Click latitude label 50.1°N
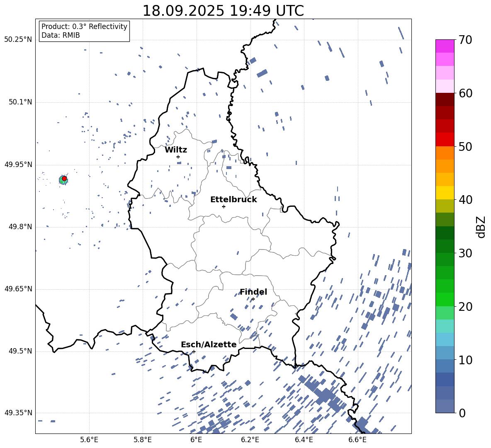491x448 pixels. pos(20,102)
